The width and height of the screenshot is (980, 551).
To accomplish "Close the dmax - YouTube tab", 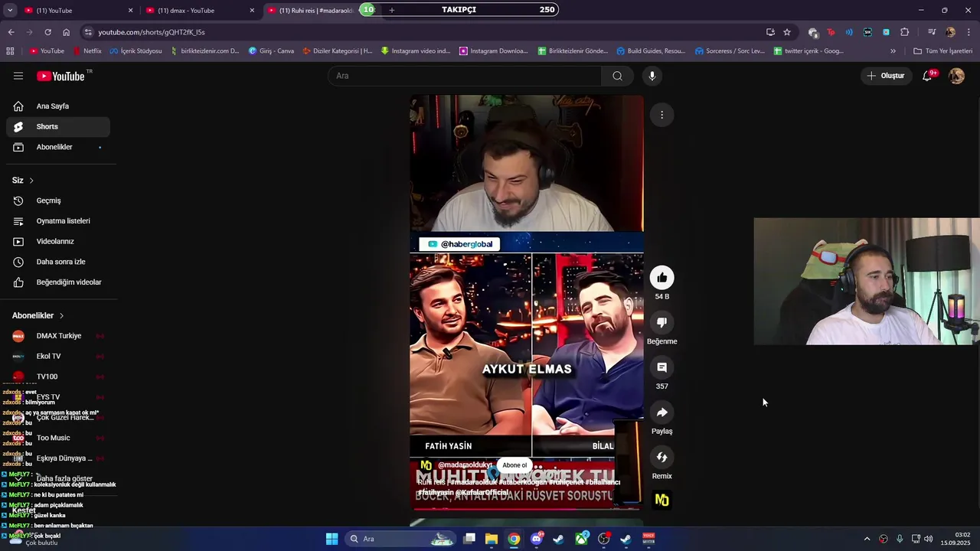I will pyautogui.click(x=252, y=11).
